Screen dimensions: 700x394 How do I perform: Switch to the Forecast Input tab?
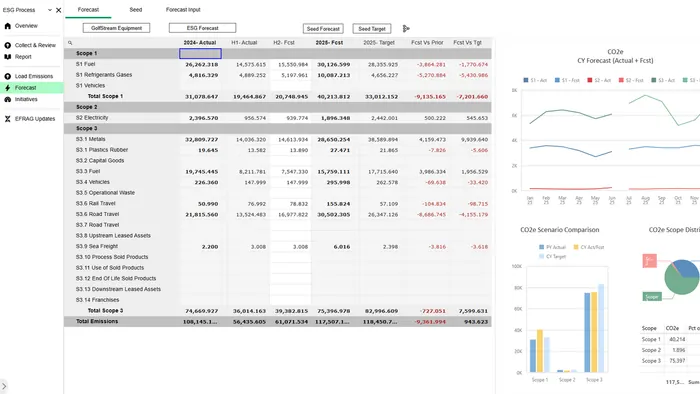point(183,9)
